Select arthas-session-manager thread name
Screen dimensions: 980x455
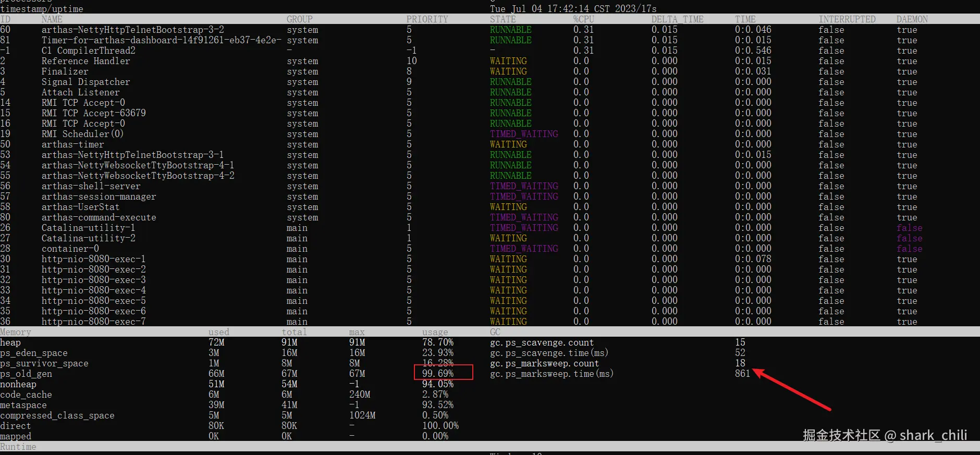coord(99,196)
